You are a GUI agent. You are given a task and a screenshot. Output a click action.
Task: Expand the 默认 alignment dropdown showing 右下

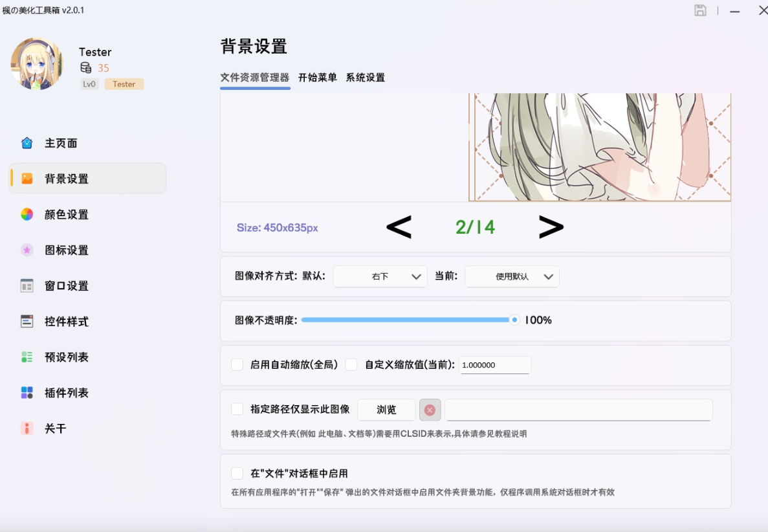380,276
